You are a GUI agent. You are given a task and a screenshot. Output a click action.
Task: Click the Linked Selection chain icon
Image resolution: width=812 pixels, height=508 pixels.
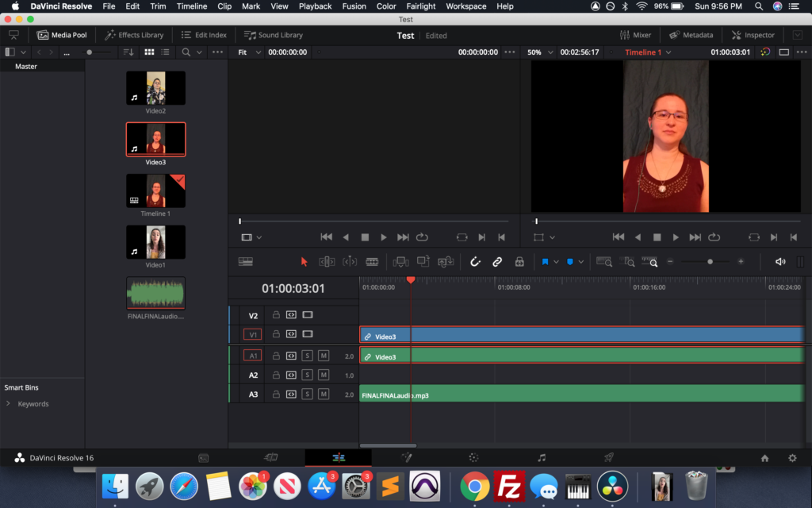coord(497,261)
